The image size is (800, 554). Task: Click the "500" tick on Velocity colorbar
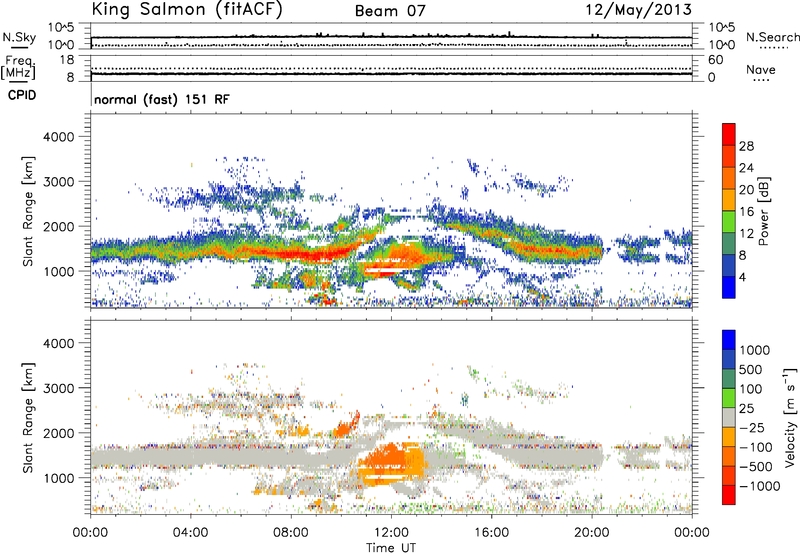tap(751, 370)
